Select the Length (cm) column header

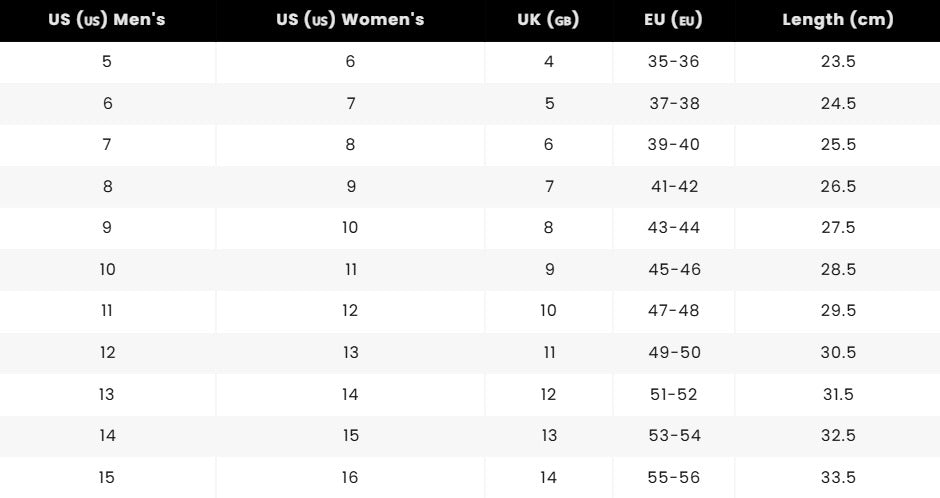(x=837, y=20)
